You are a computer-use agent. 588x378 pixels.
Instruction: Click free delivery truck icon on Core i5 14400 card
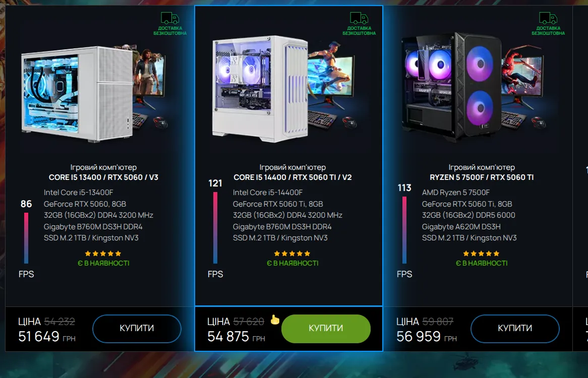tap(359, 18)
